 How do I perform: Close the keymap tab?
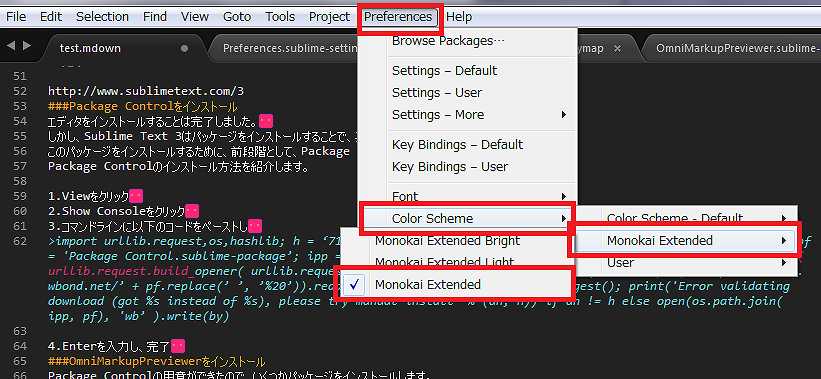click(x=617, y=48)
